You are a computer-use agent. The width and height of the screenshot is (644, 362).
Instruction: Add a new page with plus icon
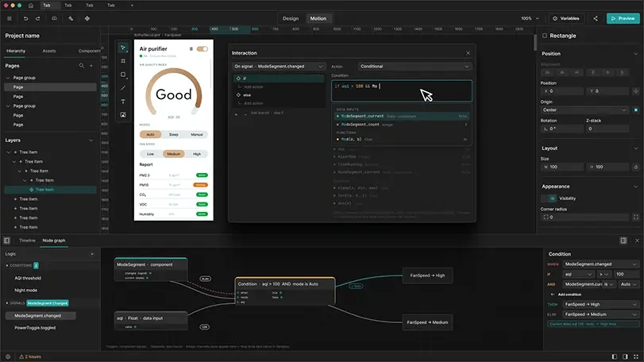(91, 66)
